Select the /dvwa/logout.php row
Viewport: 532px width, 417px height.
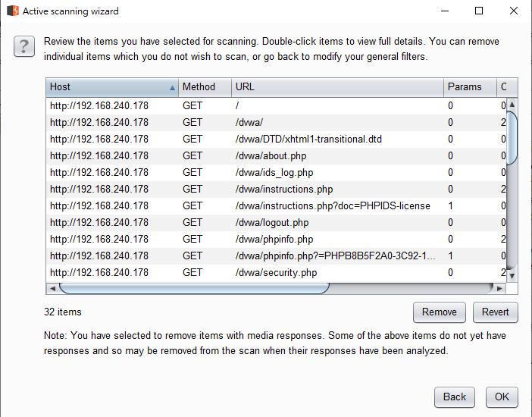coord(271,222)
